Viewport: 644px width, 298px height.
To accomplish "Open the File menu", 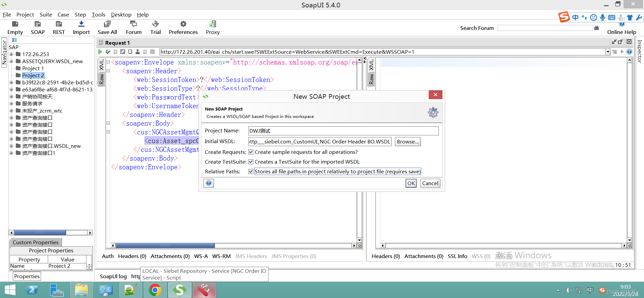I will coord(7,15).
